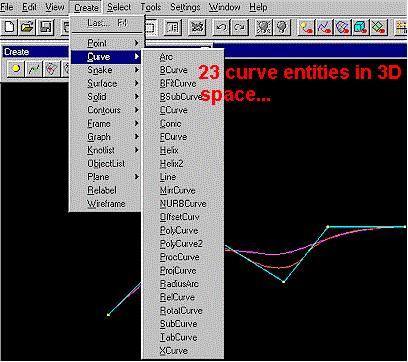Select XCurve in Curve submenu
Image resolution: width=408 pixels, height=362 pixels.
(x=183, y=350)
